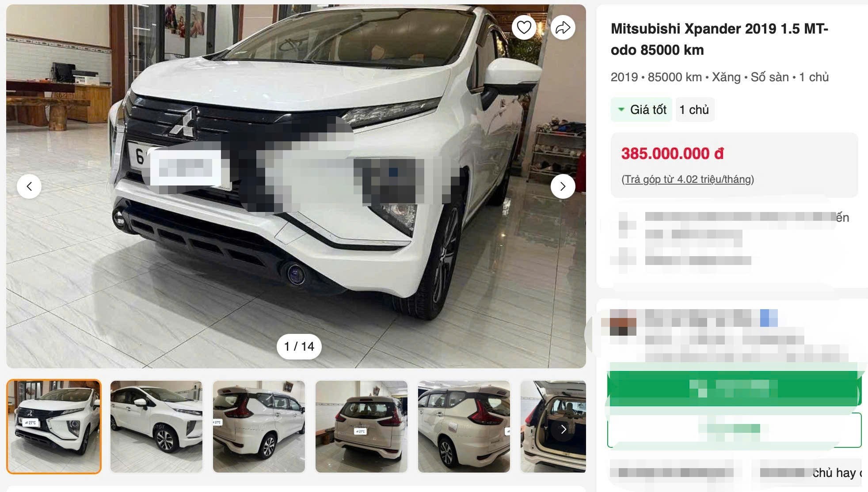Show the sixth open-trunk thumbnail

tap(553, 427)
